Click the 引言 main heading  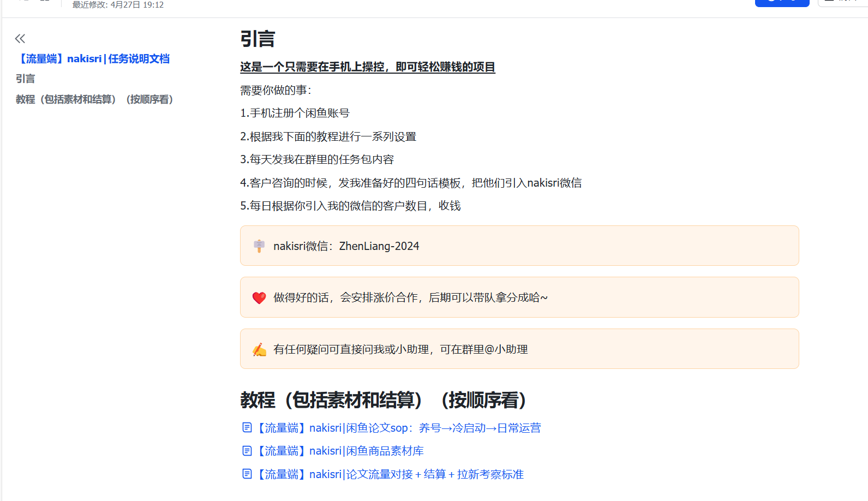click(x=258, y=39)
